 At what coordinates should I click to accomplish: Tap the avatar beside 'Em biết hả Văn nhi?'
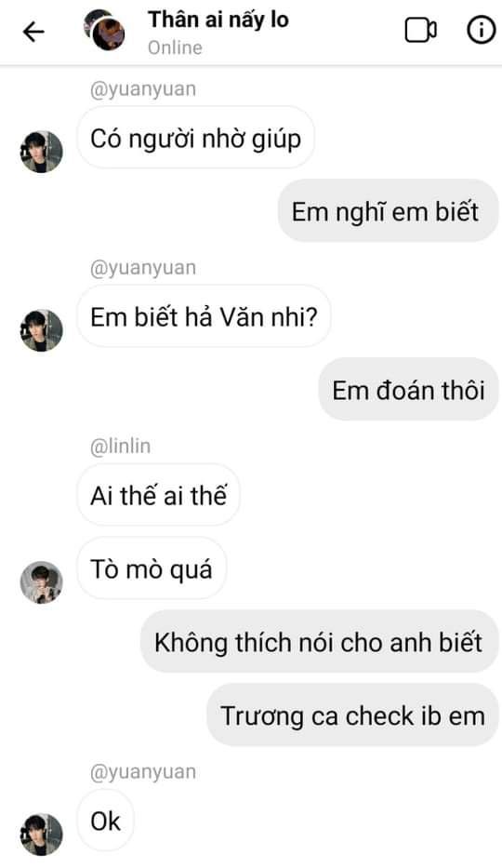(x=42, y=330)
